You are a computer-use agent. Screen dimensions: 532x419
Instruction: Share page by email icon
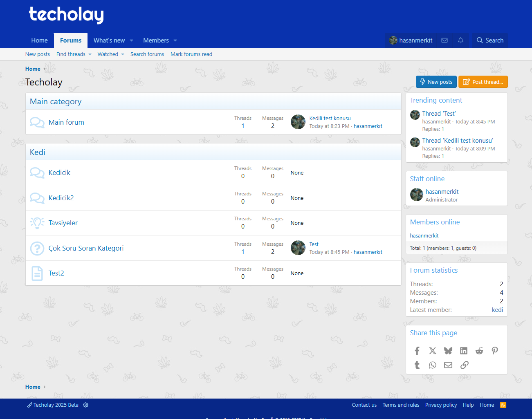click(x=448, y=365)
